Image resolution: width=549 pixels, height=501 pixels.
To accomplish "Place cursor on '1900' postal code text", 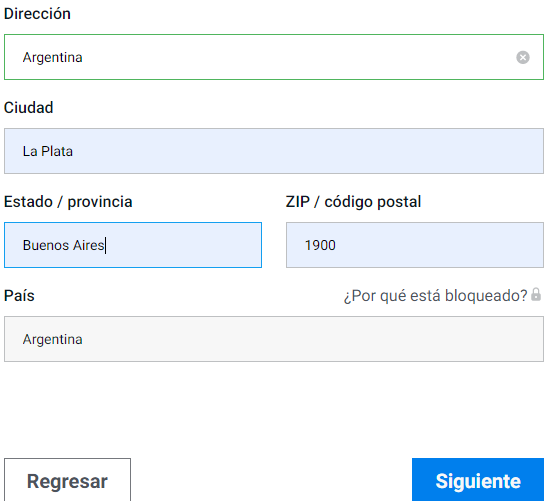I will click(x=320, y=245).
